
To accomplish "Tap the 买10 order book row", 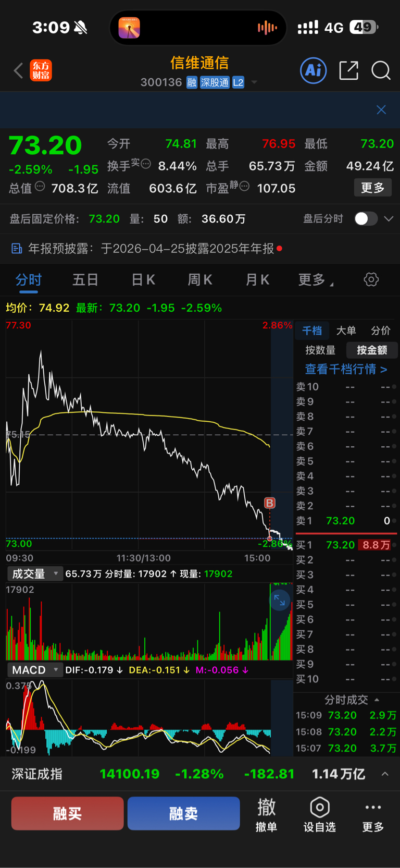I will (346, 679).
